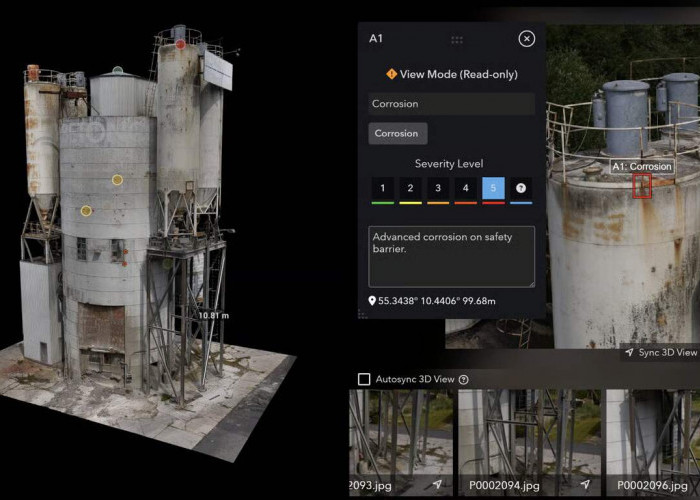The height and width of the screenshot is (500, 700).
Task: Set severity level 3
Action: [438, 189]
